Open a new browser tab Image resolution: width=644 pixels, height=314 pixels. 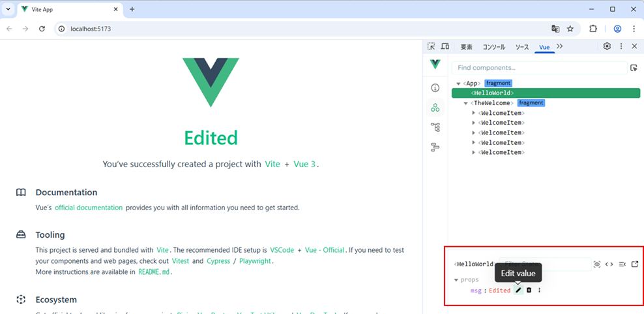click(x=132, y=9)
